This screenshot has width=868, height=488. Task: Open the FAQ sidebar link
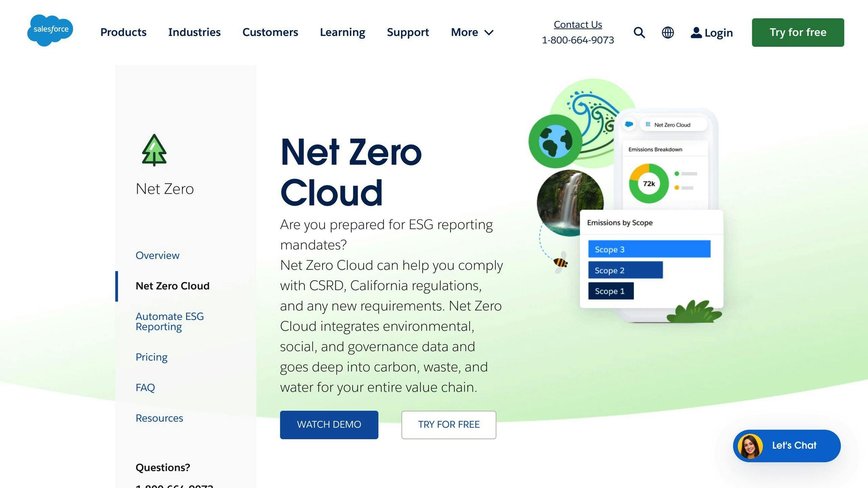[x=145, y=388]
